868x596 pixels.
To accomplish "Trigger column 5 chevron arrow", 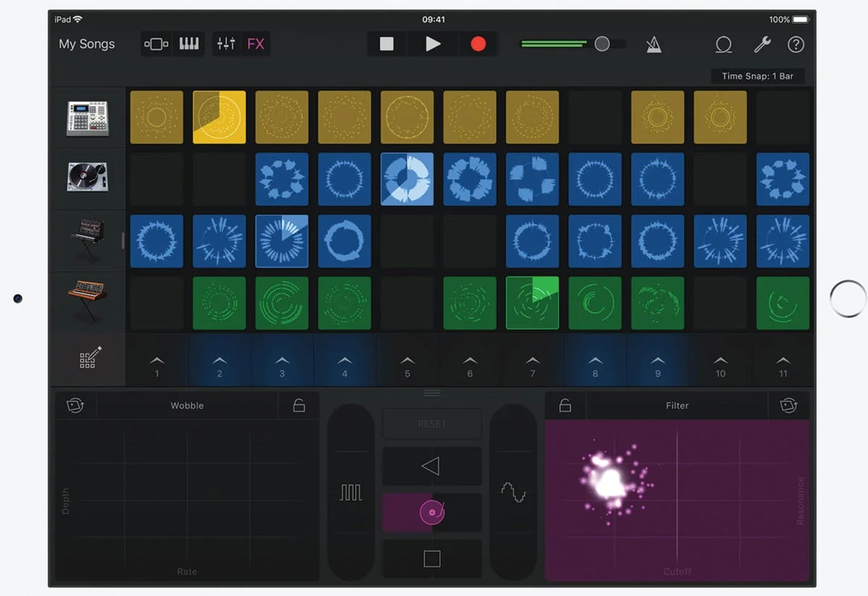I will point(407,360).
